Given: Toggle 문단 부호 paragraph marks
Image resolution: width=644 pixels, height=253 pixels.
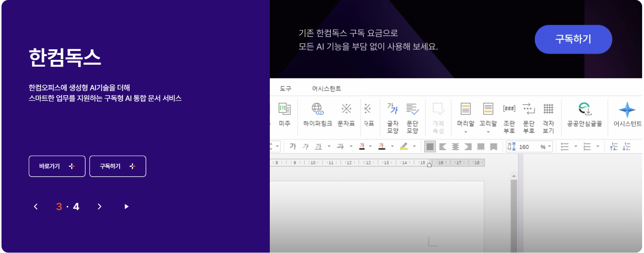Looking at the screenshot, I should [529, 118].
